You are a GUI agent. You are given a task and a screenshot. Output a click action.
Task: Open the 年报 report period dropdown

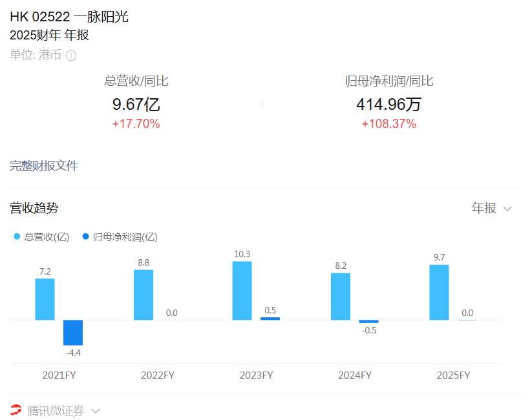(x=491, y=208)
